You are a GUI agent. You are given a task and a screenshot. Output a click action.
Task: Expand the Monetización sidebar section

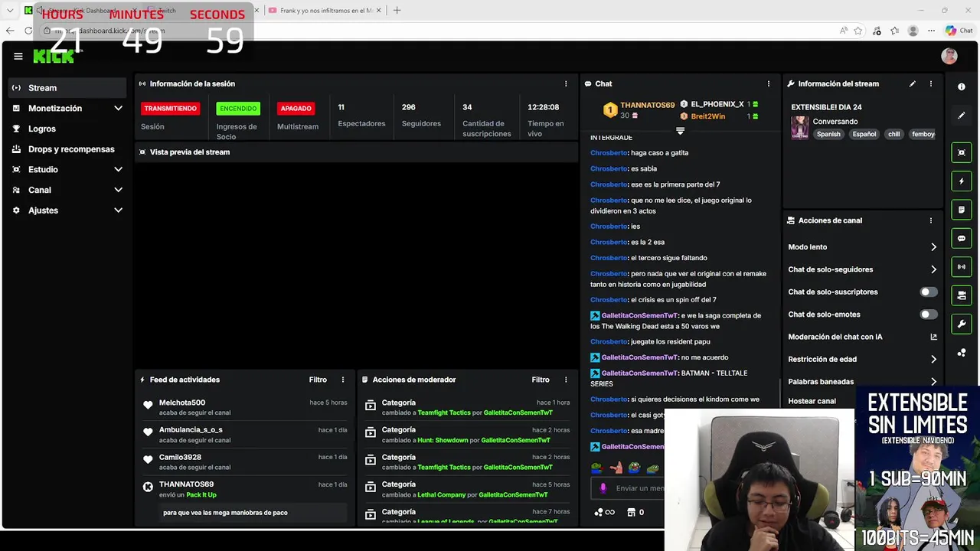point(118,109)
